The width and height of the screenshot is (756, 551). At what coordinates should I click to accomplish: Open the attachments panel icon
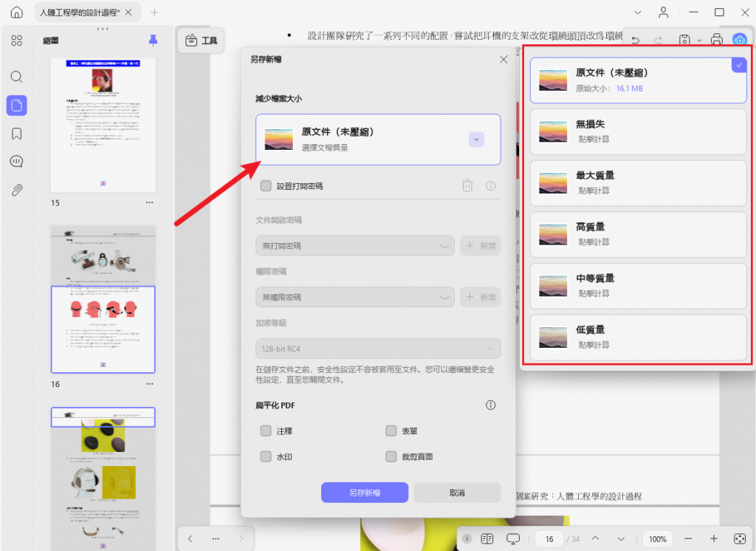[x=16, y=191]
